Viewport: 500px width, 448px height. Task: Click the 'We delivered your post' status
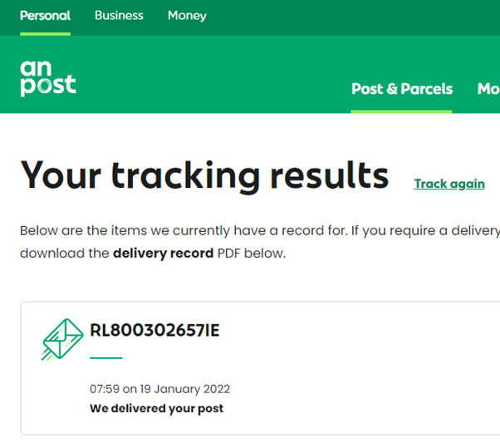156,408
